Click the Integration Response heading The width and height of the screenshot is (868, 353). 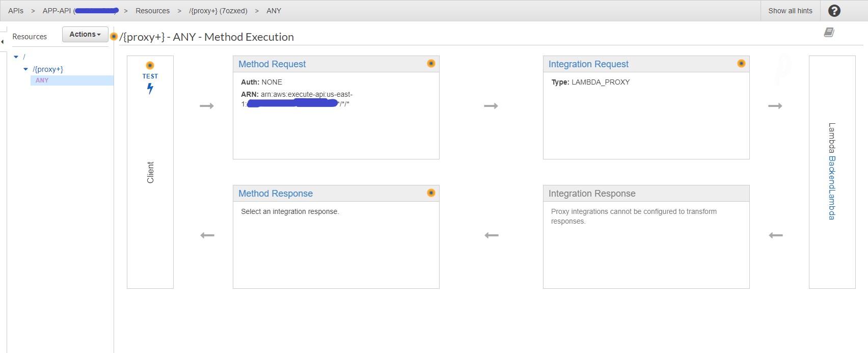(x=592, y=194)
